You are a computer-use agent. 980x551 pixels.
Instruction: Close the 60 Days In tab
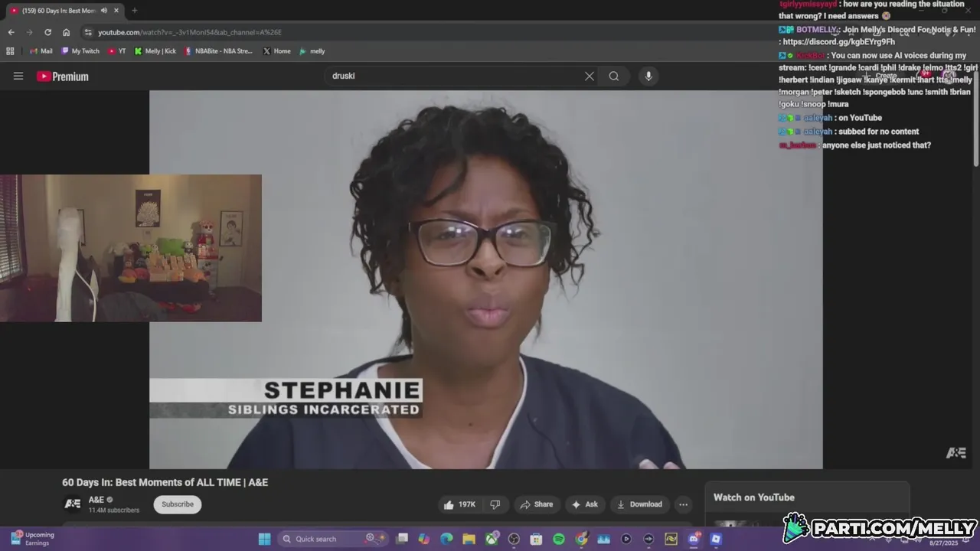tap(116, 11)
